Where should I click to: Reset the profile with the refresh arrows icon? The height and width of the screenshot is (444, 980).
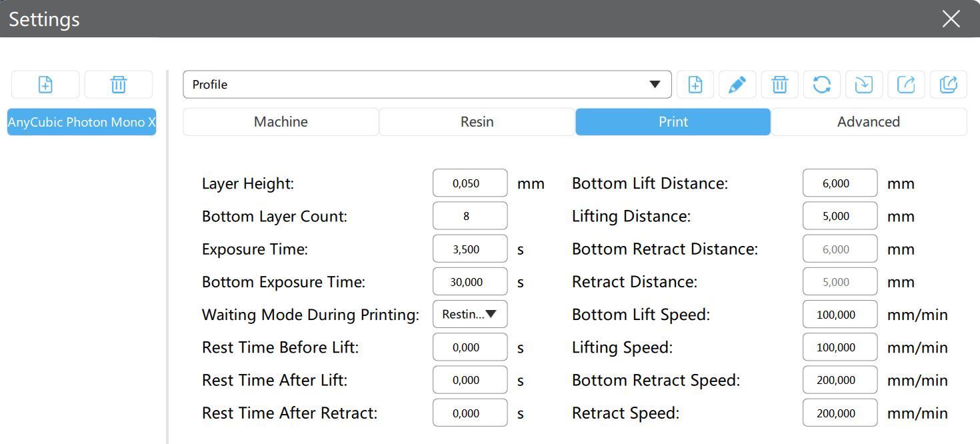(x=822, y=85)
